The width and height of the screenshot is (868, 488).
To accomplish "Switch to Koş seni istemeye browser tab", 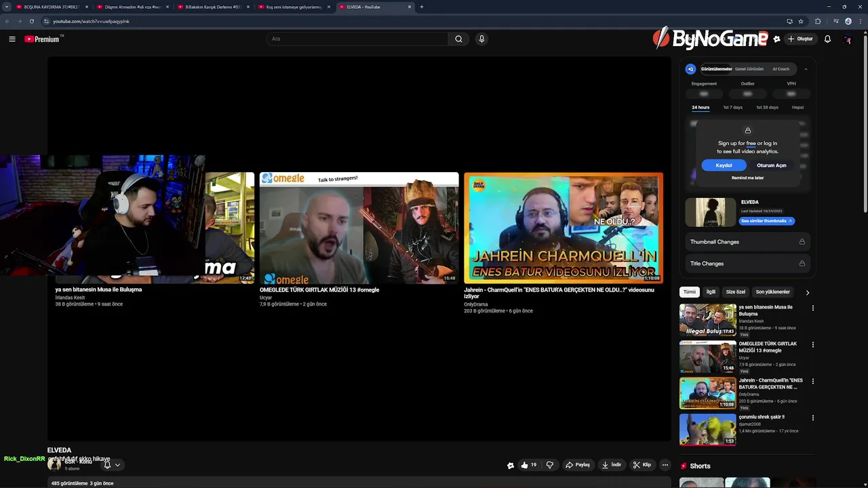I will (294, 7).
